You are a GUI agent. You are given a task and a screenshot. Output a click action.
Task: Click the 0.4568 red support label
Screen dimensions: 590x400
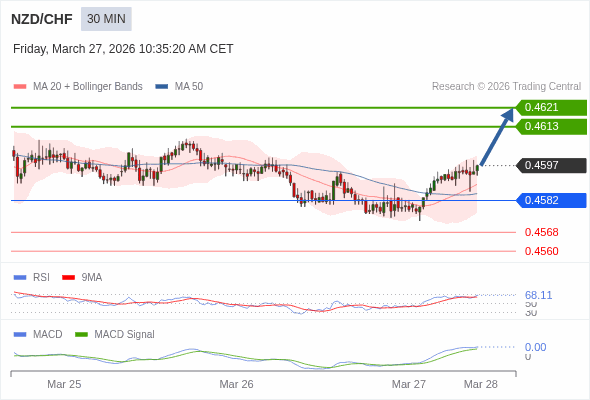[541, 232]
